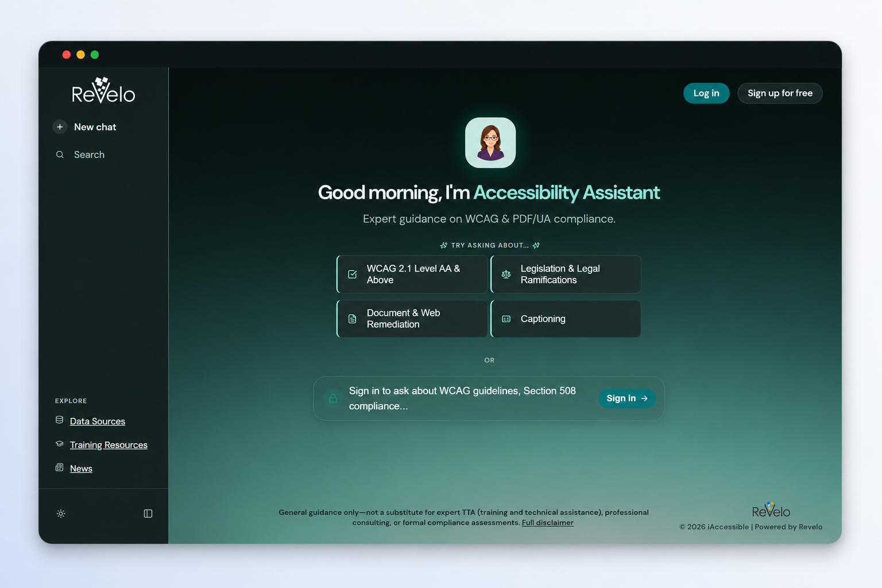Click the captions icon on Captioning card
The image size is (882, 588).
[x=506, y=319]
